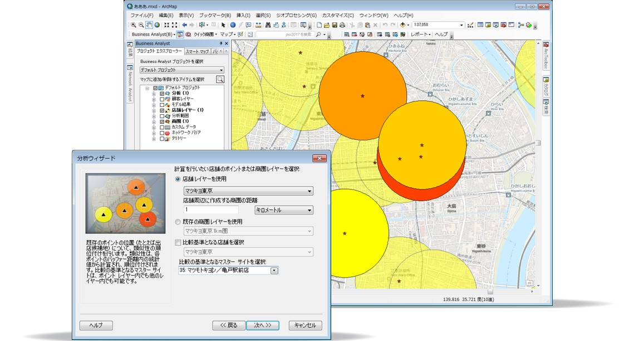Click the Full Extent globe icon

click(x=157, y=25)
